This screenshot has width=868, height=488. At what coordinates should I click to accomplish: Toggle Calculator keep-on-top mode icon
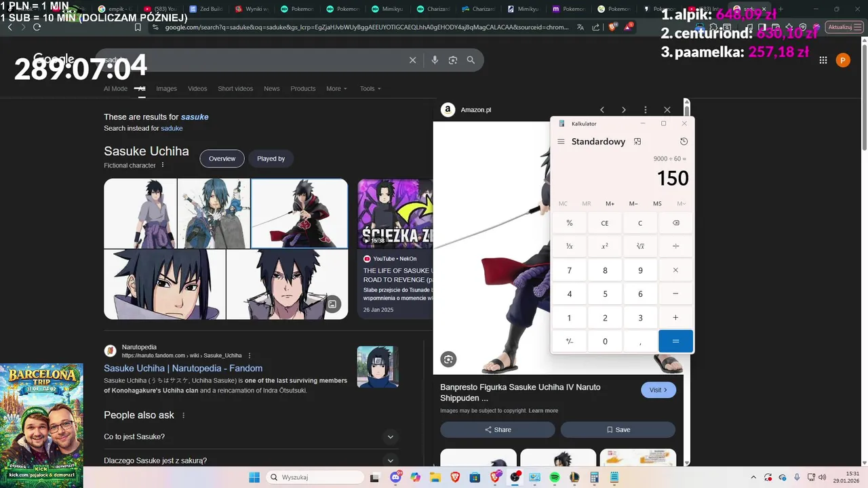click(x=637, y=142)
